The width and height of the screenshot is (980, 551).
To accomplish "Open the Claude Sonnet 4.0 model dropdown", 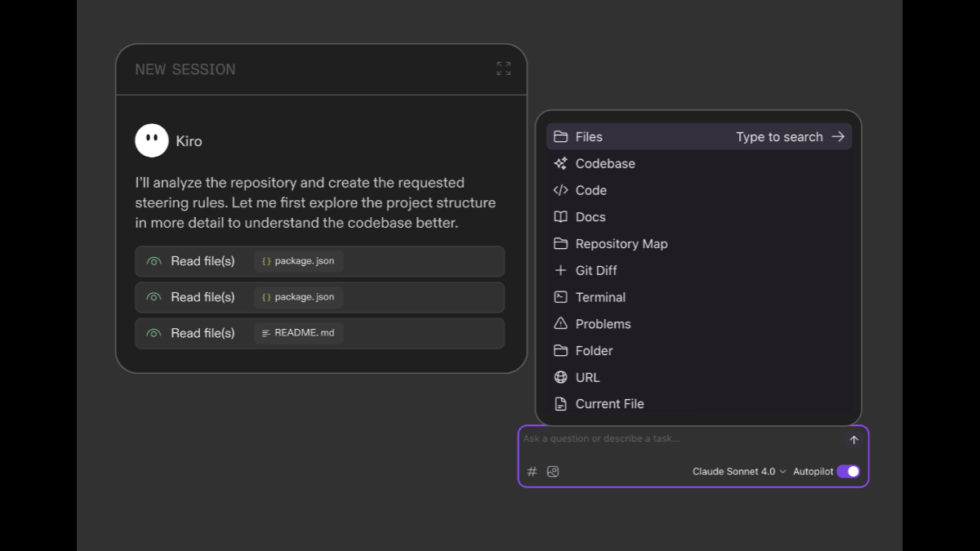I will [739, 472].
